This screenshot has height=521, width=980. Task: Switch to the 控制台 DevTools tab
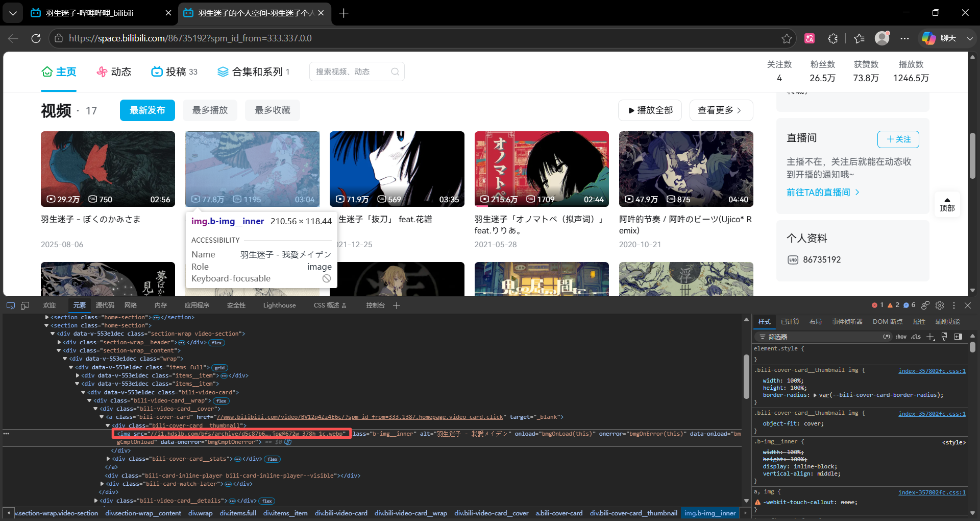[x=375, y=305]
